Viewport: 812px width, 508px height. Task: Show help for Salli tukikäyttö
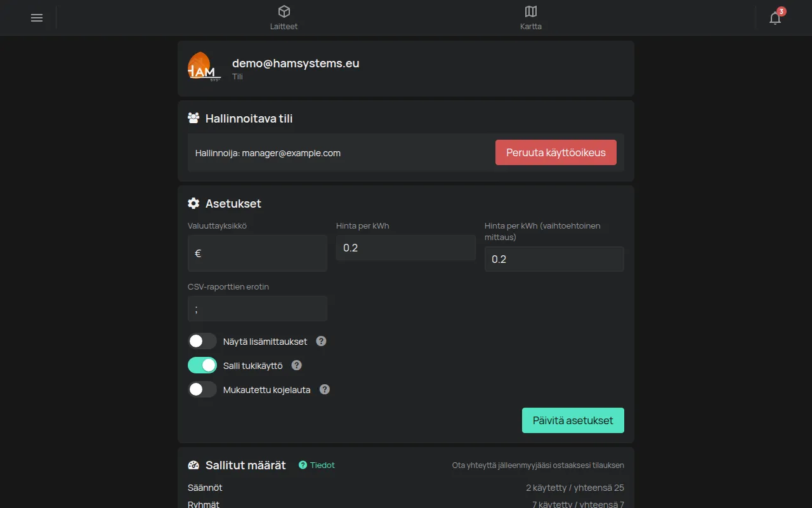296,365
